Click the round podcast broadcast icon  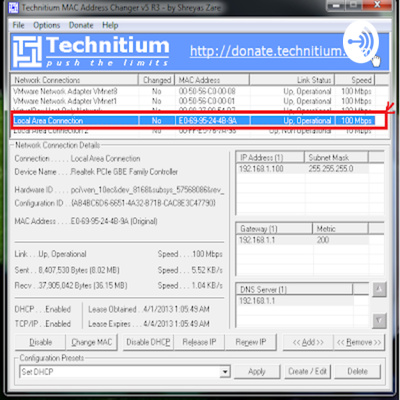point(361,42)
